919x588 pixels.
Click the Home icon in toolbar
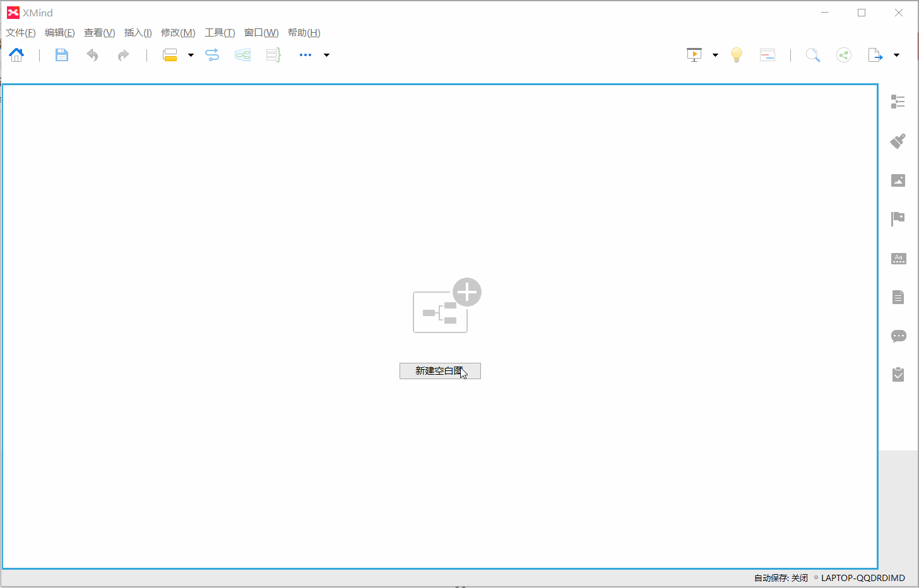[16, 55]
